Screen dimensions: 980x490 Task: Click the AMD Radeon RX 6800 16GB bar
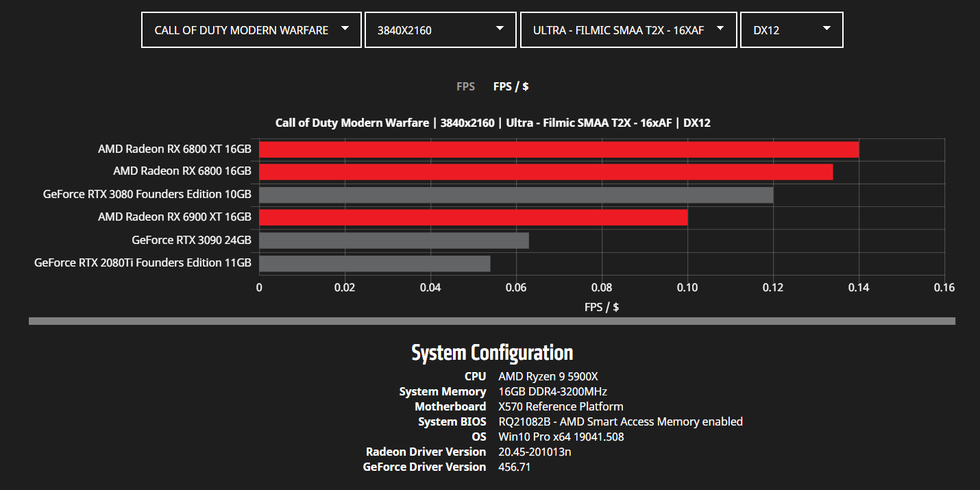coord(546,172)
